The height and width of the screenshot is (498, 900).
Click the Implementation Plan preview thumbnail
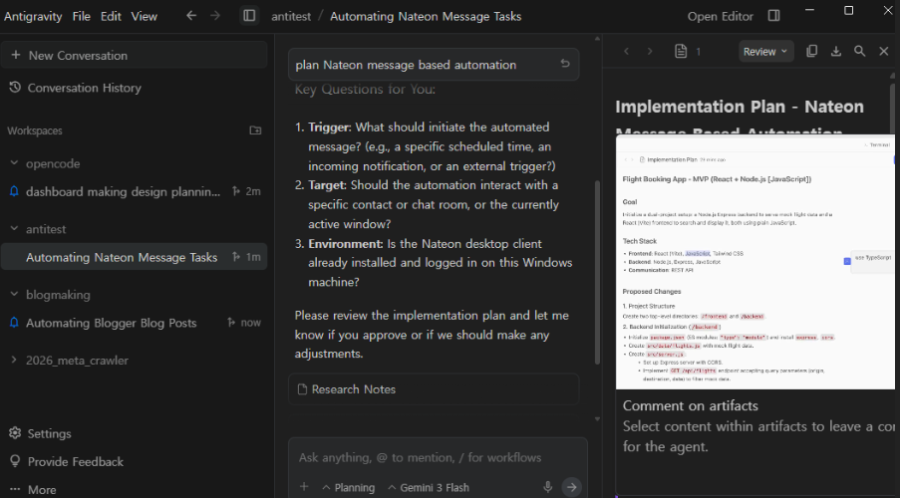[755, 262]
